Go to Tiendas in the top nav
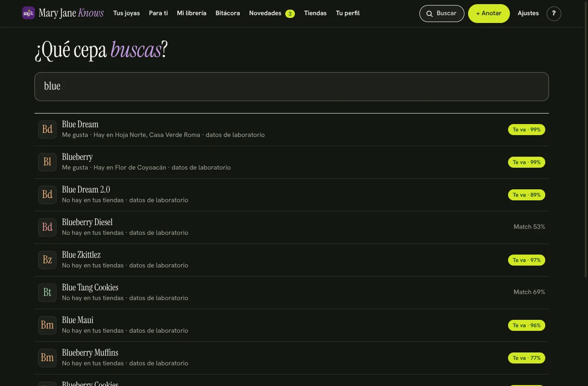 coord(315,13)
